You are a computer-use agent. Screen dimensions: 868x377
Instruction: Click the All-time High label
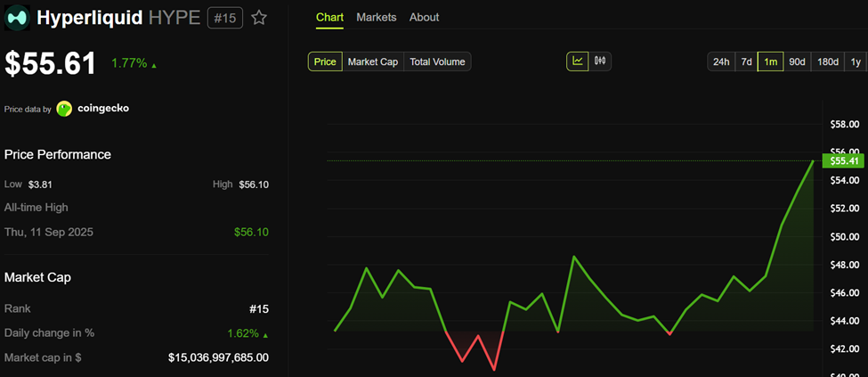pos(36,208)
